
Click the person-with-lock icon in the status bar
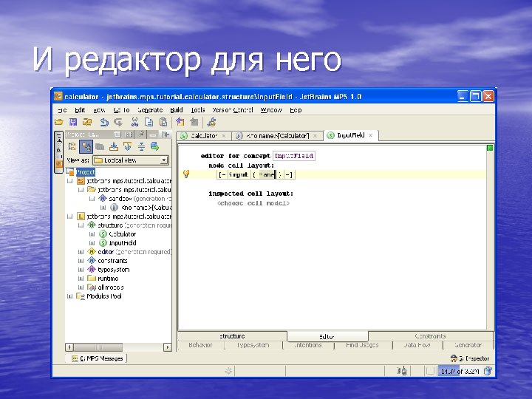[x=402, y=371]
